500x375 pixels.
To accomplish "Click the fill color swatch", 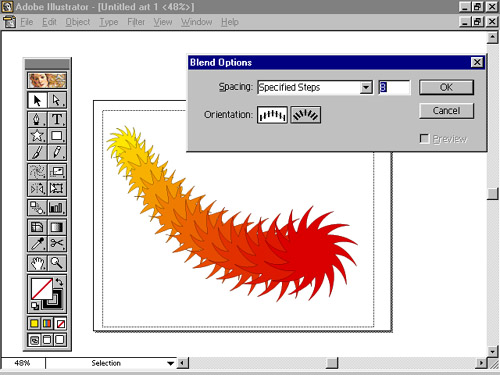I will (x=42, y=289).
